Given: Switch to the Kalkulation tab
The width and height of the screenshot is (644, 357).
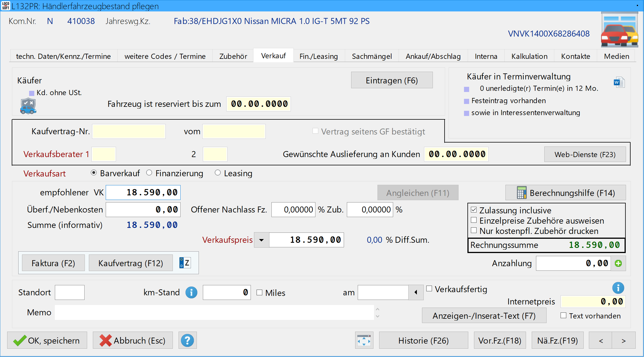Looking at the screenshot, I should 529,56.
